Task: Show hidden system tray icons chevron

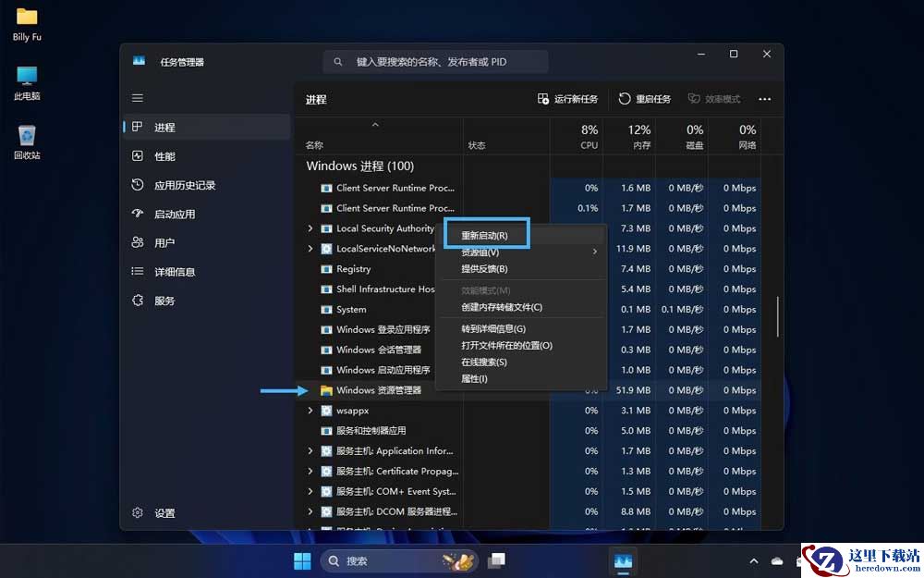Action: tap(754, 561)
